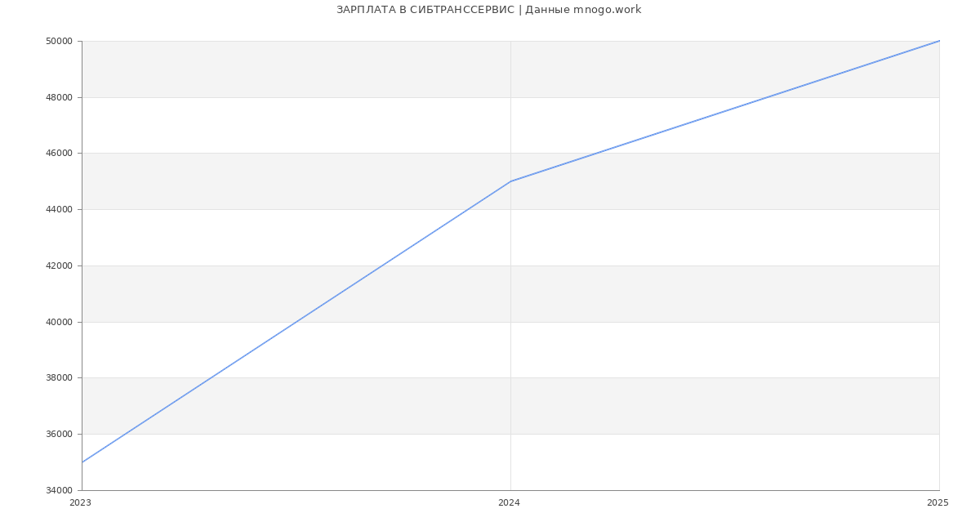Click the 46000 y-axis label
This screenshot has height=531, width=980.
coord(60,154)
